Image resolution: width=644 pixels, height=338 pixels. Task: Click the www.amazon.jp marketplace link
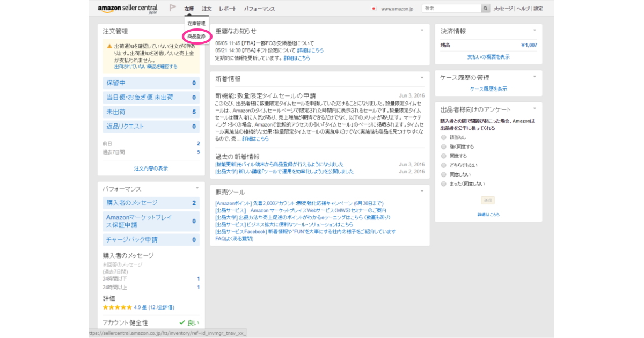click(397, 9)
